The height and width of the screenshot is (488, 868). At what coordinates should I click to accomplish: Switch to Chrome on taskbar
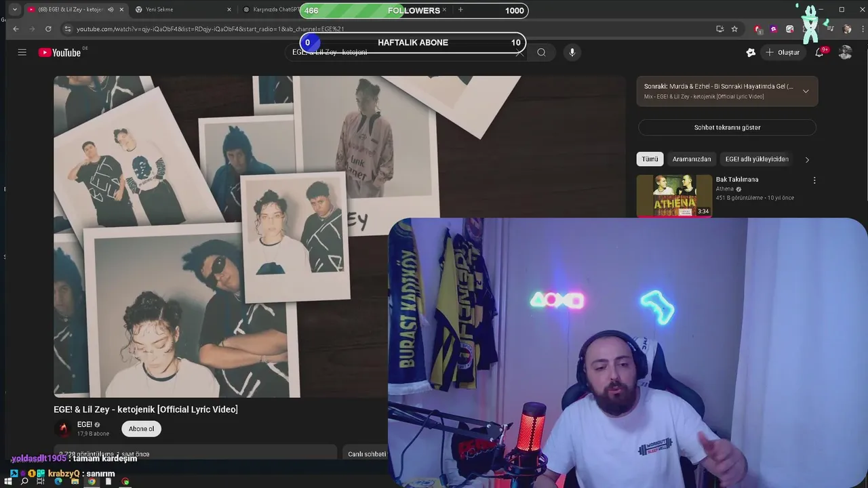click(92, 482)
